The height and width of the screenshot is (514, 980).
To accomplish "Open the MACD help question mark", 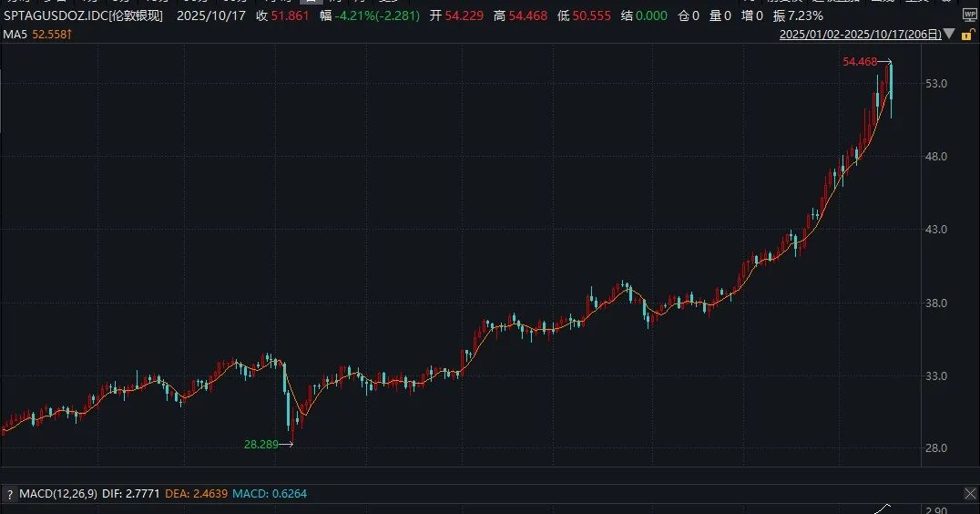I will click(x=9, y=494).
